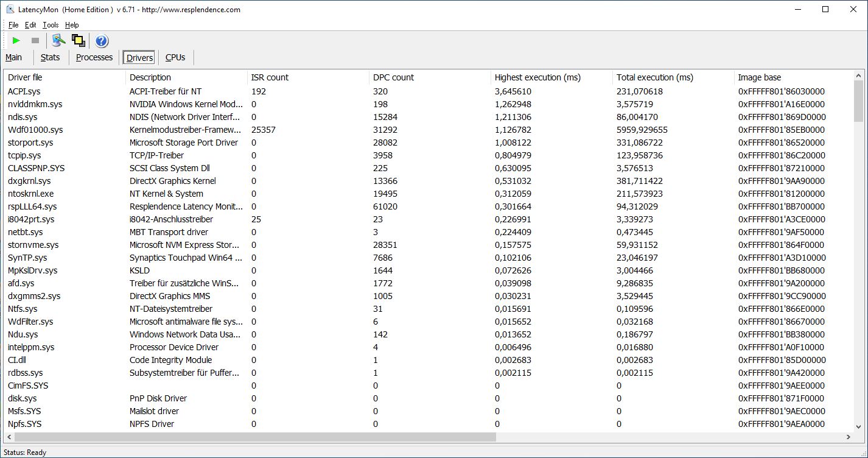Select the rdbss.sys driver
This screenshot has width=868, height=458.
click(x=429, y=373)
